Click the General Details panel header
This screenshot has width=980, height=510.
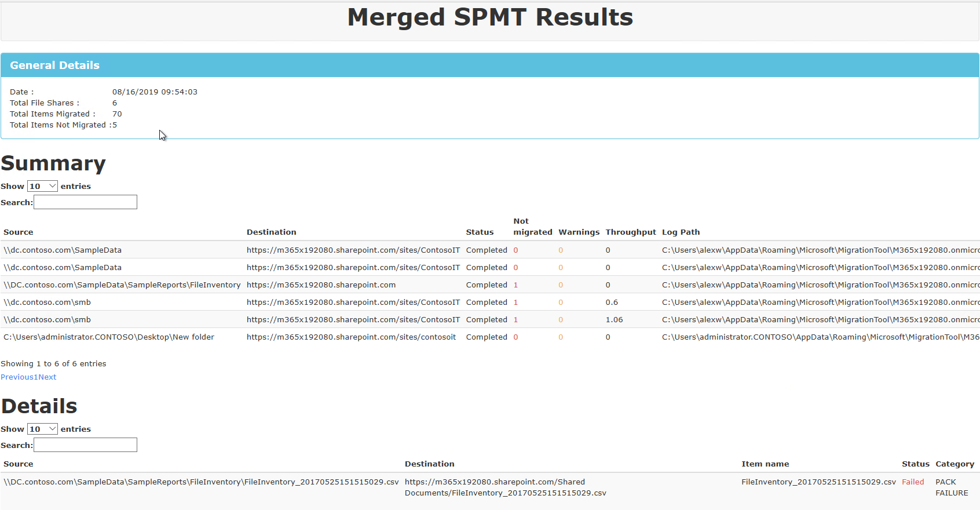click(490, 65)
